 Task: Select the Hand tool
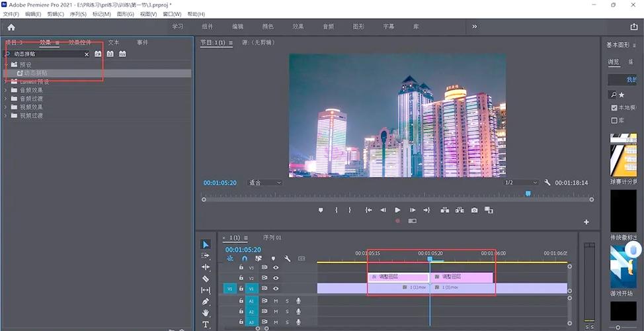pos(206,313)
